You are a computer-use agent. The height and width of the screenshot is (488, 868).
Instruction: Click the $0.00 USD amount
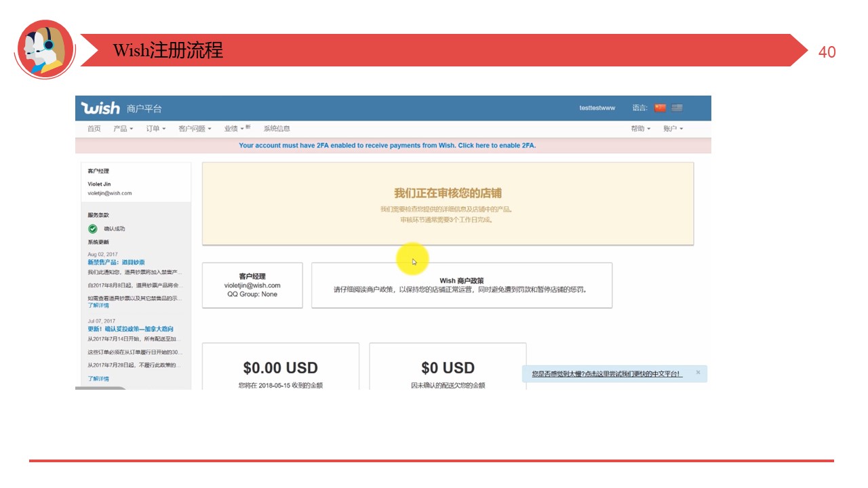(281, 368)
